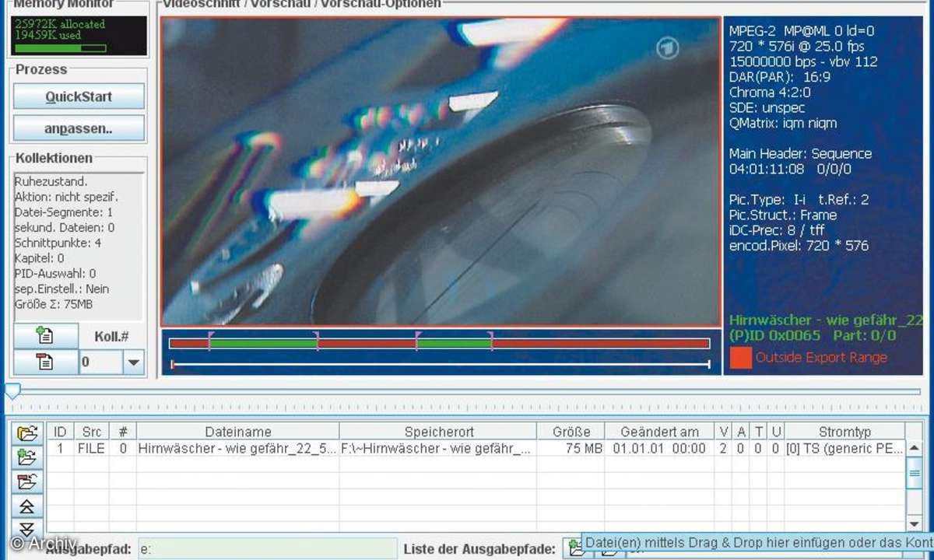Image resolution: width=934 pixels, height=560 pixels.
Task: Click file table scrollbar down arrow
Action: click(x=915, y=524)
